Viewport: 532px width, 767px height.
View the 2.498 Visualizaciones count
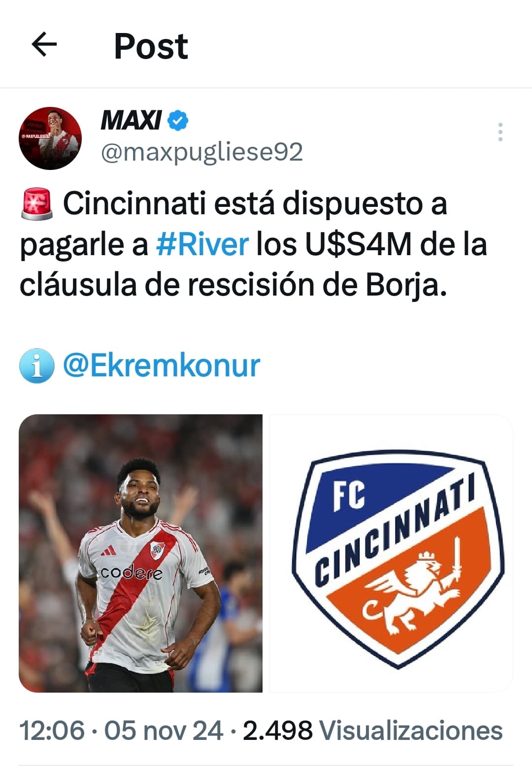click(372, 730)
